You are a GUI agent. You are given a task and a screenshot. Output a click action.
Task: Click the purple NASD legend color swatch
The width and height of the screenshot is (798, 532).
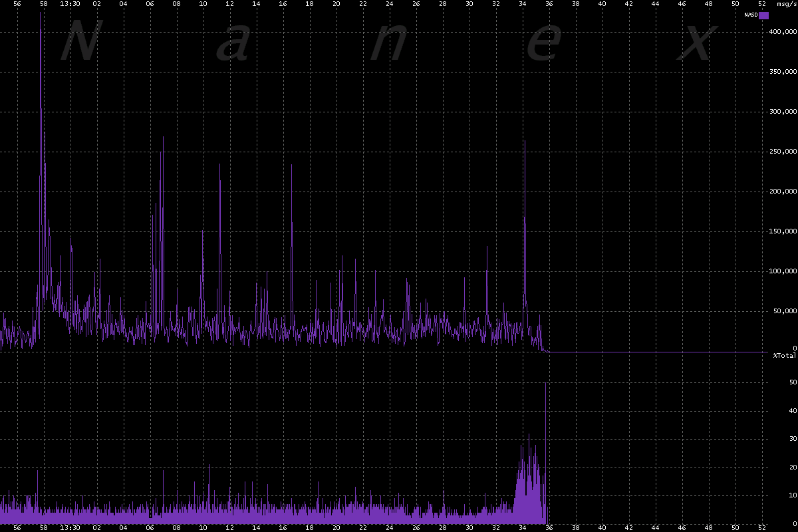click(x=763, y=15)
